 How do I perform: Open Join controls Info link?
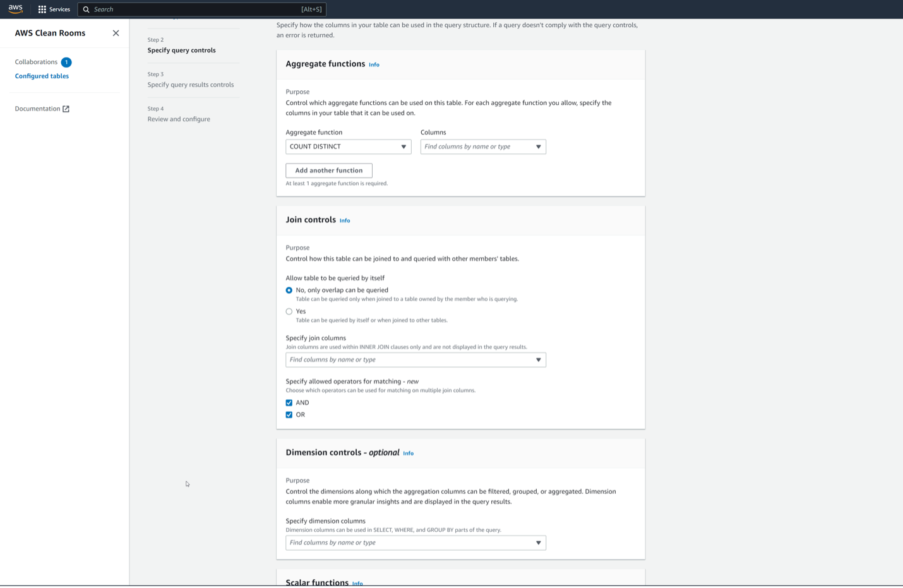pos(345,220)
